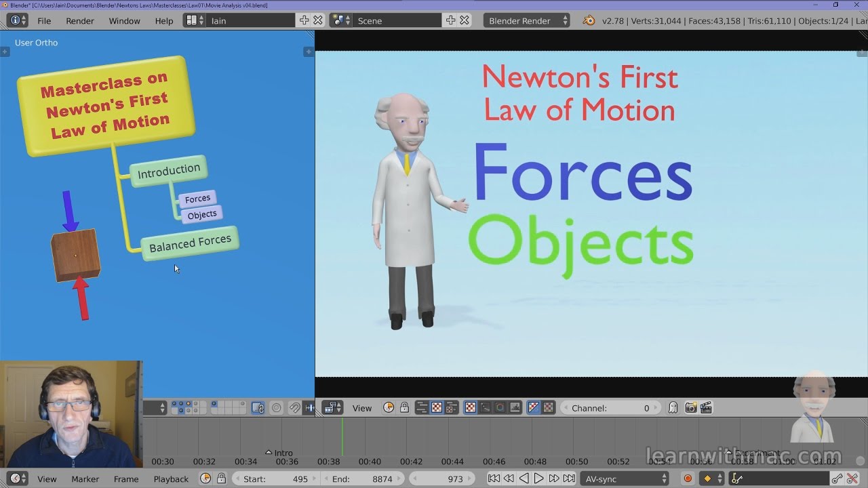
Task: Add a new screen layout with plus icon
Action: tap(304, 20)
